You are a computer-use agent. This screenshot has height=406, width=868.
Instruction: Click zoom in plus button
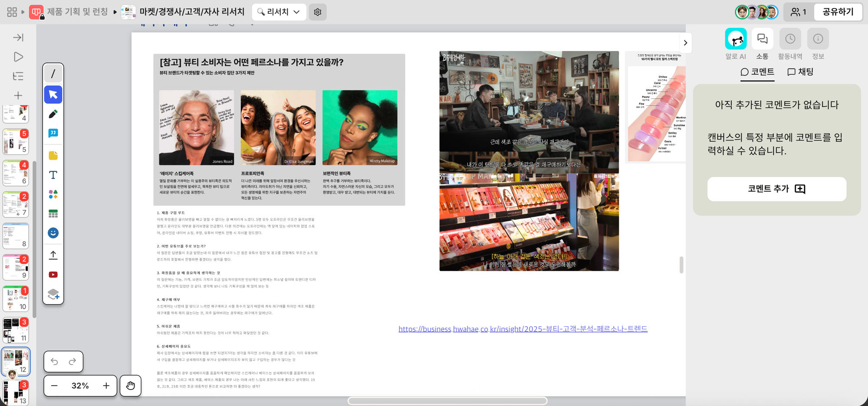[106, 386]
